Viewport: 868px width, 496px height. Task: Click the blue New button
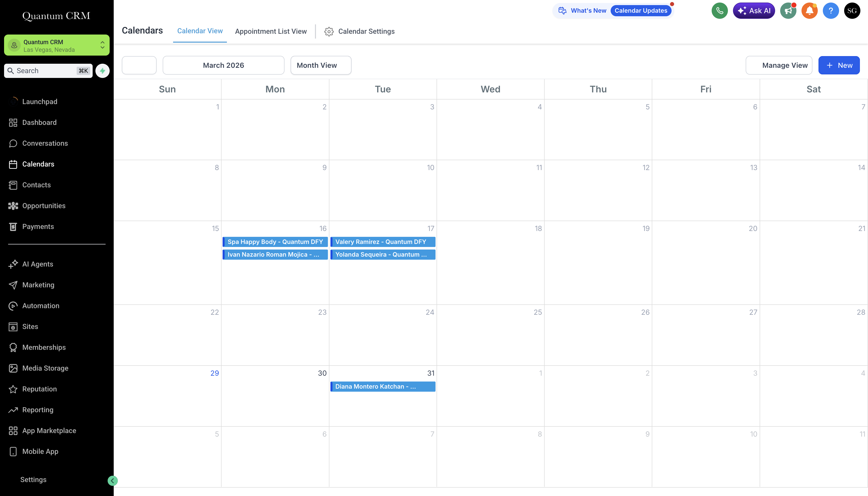[839, 65]
